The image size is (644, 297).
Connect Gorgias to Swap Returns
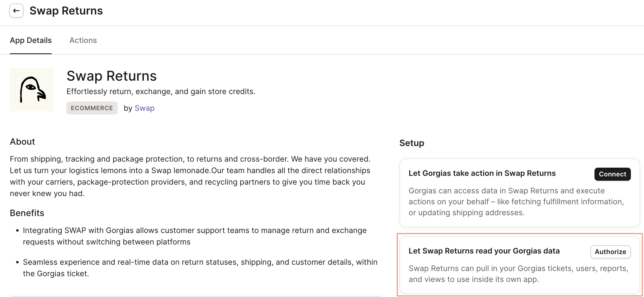pyautogui.click(x=613, y=174)
